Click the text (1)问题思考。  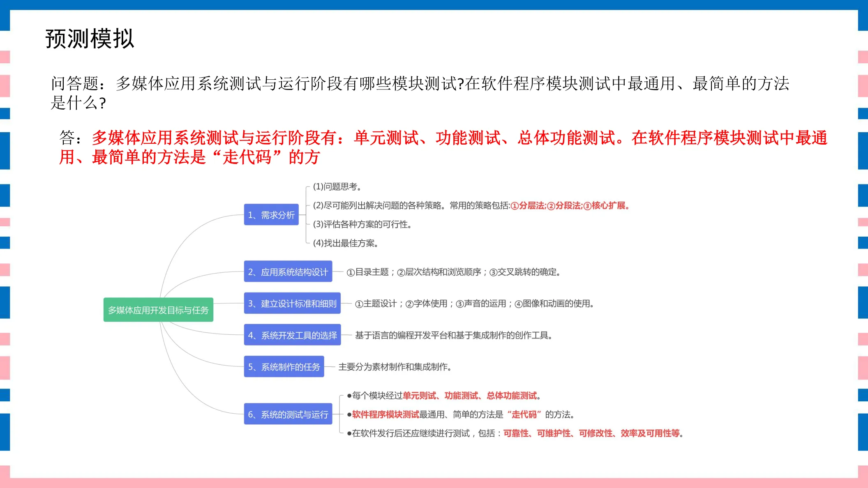337,186
